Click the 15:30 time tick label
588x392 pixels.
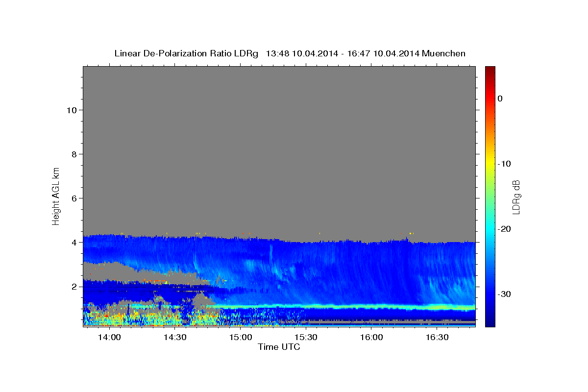pos(306,338)
